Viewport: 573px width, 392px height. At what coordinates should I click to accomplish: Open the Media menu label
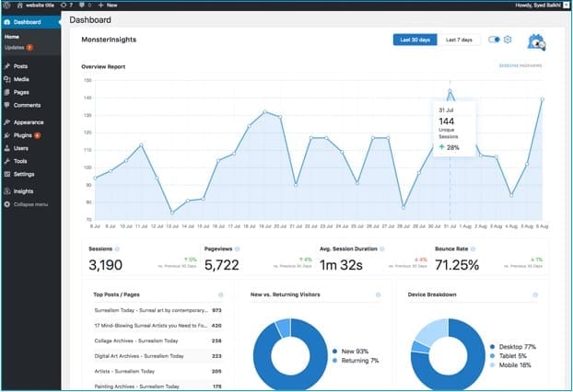pyautogui.click(x=21, y=79)
